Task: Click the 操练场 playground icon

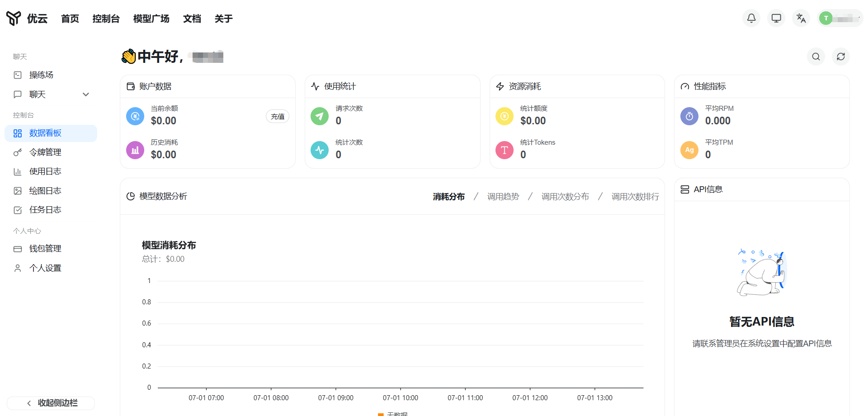Action: [x=18, y=75]
